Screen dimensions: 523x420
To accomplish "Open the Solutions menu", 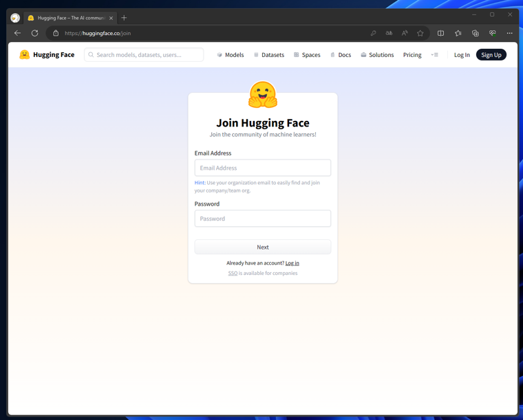I will (x=377, y=54).
